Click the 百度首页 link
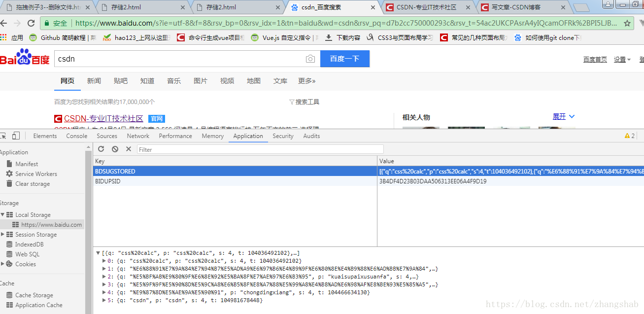The image size is (644, 314). click(595, 59)
